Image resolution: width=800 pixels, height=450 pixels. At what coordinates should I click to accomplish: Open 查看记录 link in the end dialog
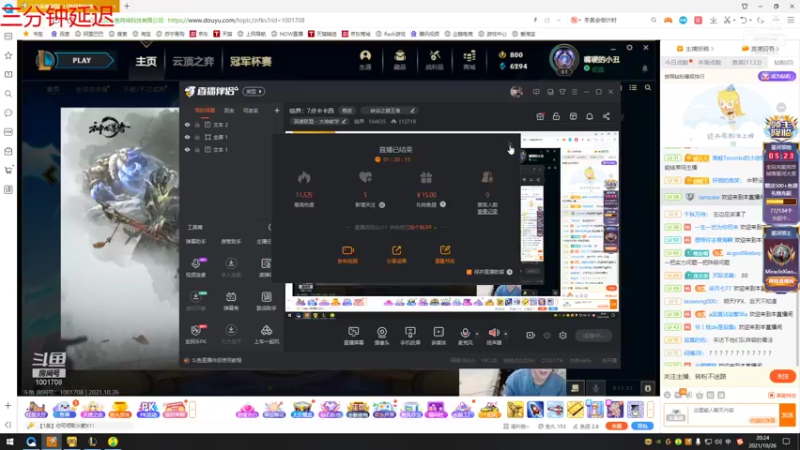coord(487,211)
